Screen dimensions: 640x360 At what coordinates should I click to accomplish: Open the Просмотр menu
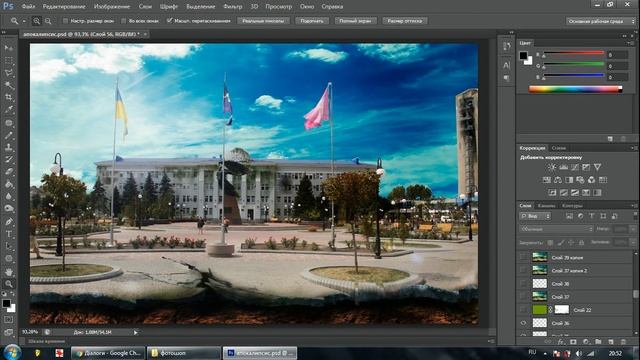(x=279, y=7)
